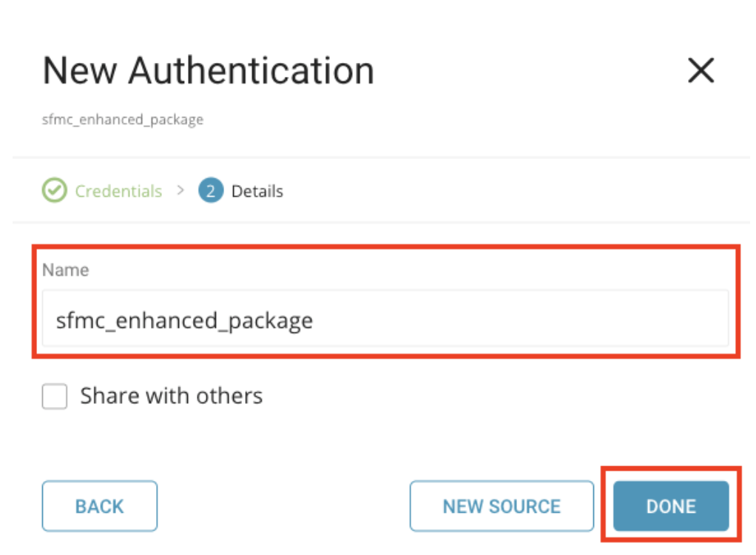Close the New Authentication dialog
This screenshot has height=555, width=756.
[701, 71]
